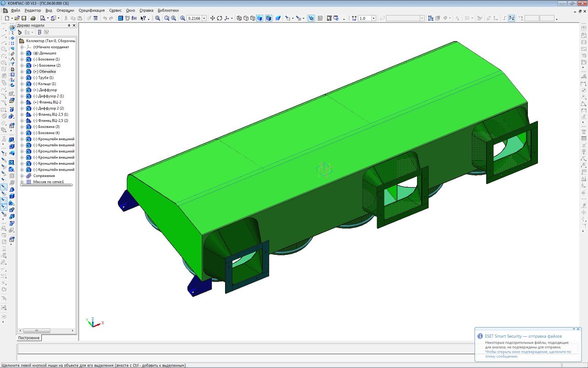The width and height of the screenshot is (588, 368).
Task: Click the Undo arrow icon
Action: click(105, 18)
